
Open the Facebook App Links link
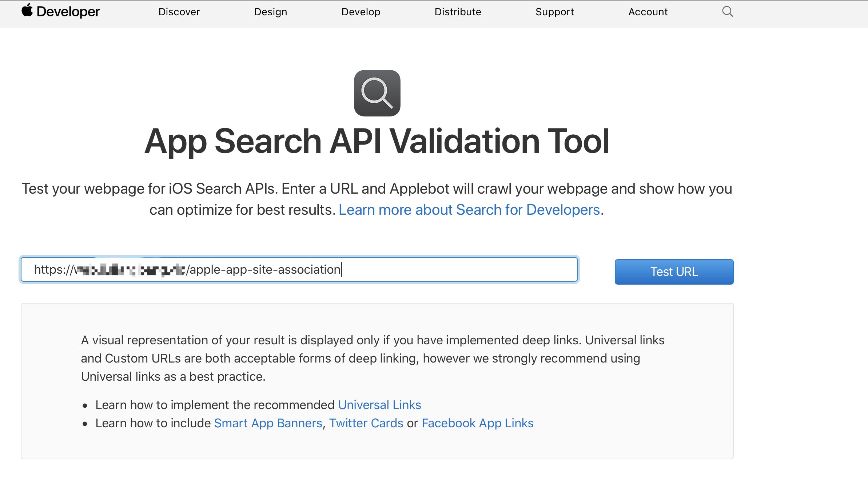[477, 423]
